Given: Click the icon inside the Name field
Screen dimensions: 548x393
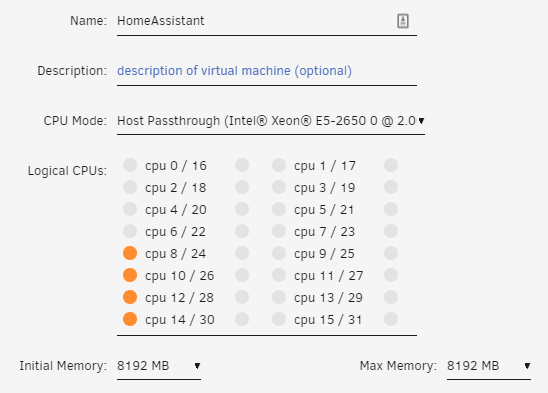Looking at the screenshot, I should click(x=403, y=21).
